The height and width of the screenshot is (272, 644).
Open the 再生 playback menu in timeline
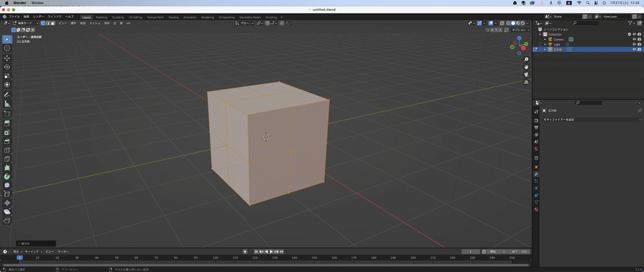(16, 252)
